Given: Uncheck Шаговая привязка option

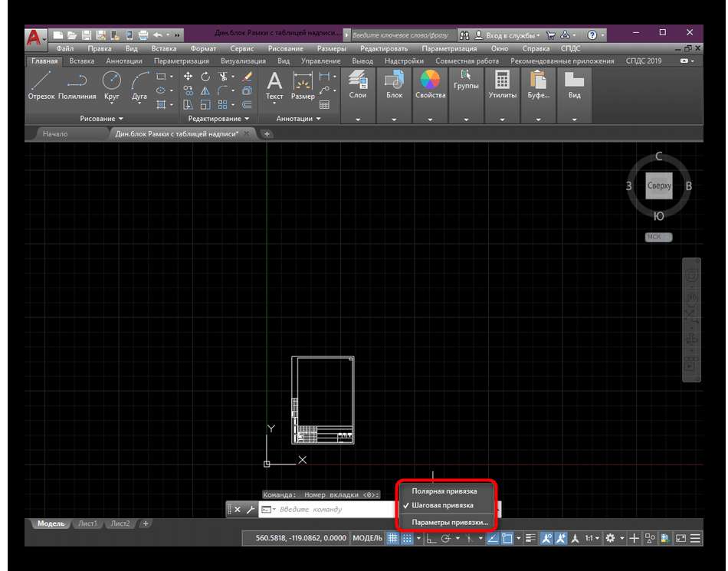Looking at the screenshot, I should (x=442, y=505).
